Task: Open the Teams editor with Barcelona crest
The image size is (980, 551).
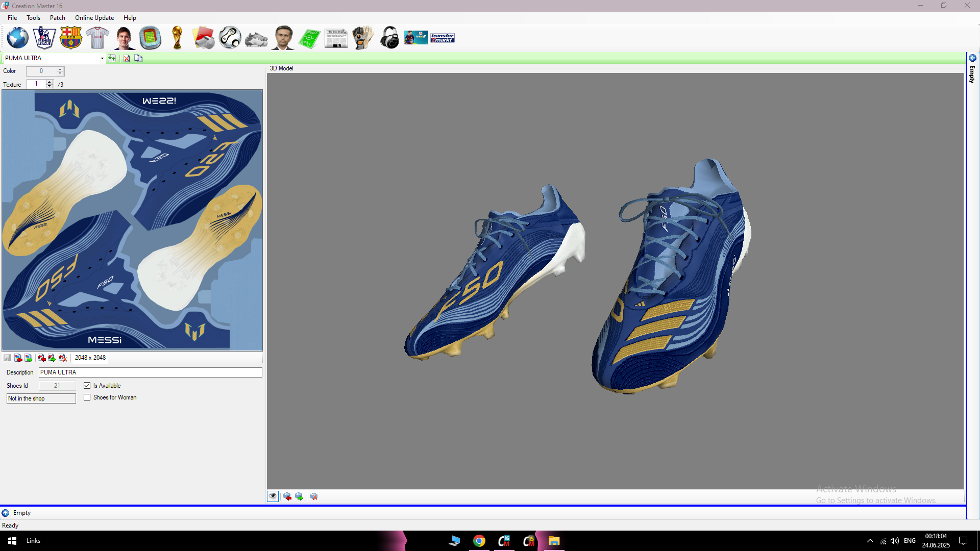Action: (71, 38)
